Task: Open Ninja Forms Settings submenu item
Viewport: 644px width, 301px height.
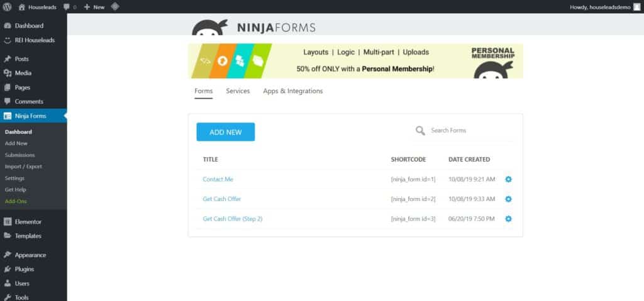Action: click(x=15, y=178)
